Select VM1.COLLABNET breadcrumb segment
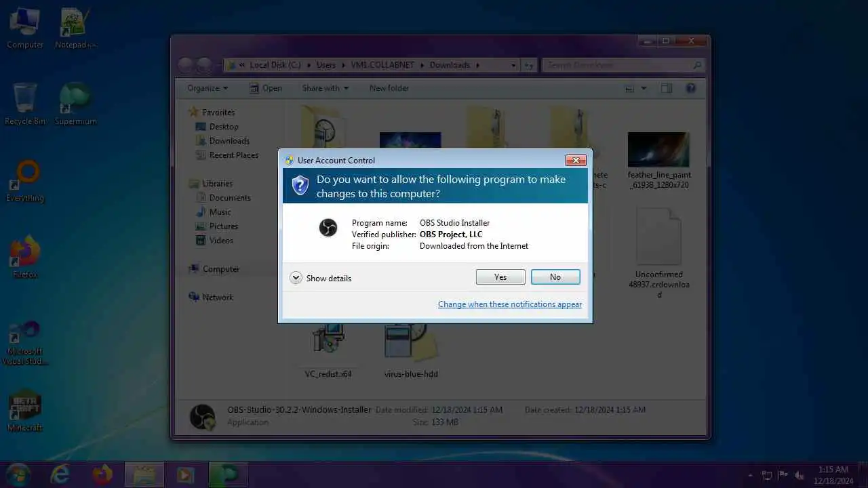Screen dimensions: 868x488 [384, 65]
